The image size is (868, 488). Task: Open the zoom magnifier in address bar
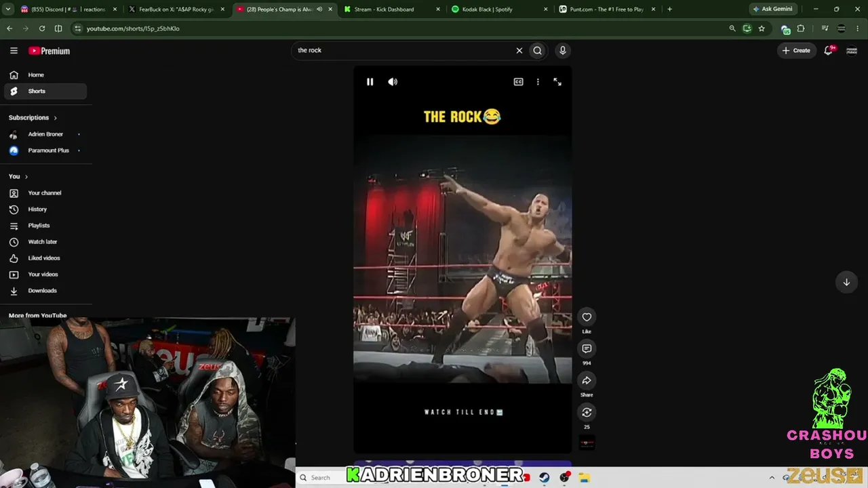(x=732, y=28)
